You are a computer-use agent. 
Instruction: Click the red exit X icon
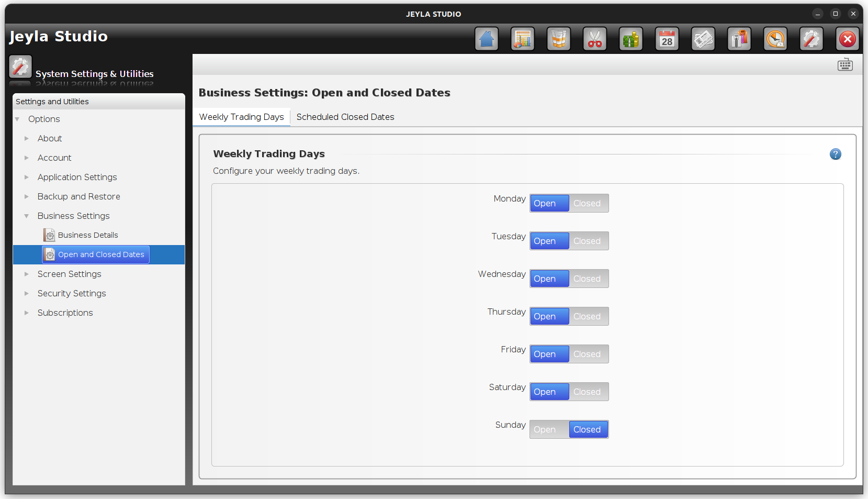click(x=848, y=39)
